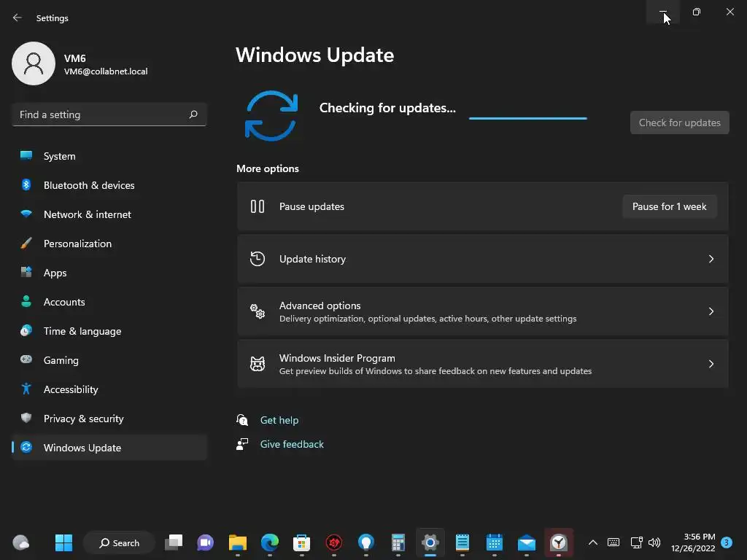747x560 pixels.
Task: Open Advanced options via right chevron
Action: click(x=711, y=311)
